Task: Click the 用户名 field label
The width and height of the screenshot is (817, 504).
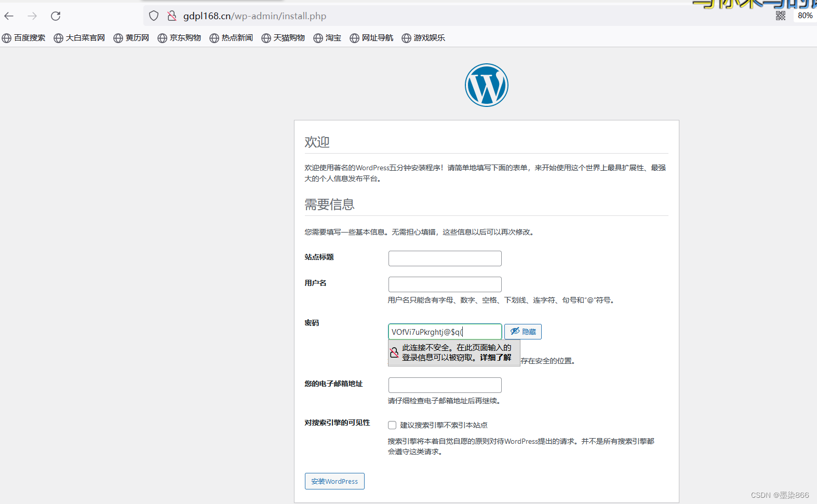Action: (x=315, y=283)
